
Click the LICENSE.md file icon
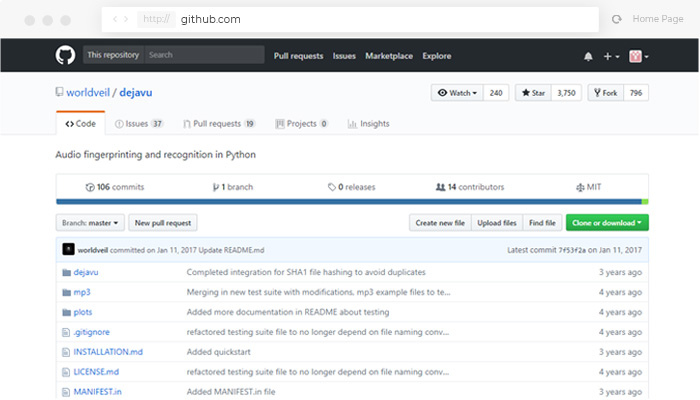(66, 372)
